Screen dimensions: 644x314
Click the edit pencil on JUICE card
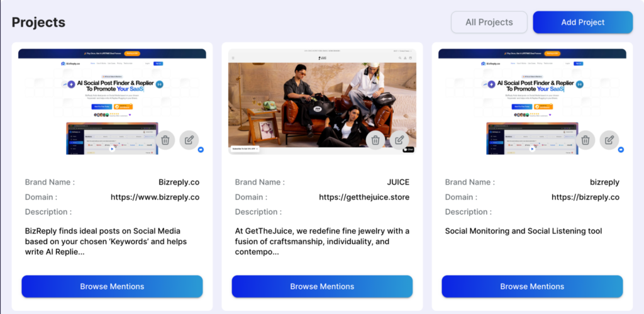tap(399, 140)
